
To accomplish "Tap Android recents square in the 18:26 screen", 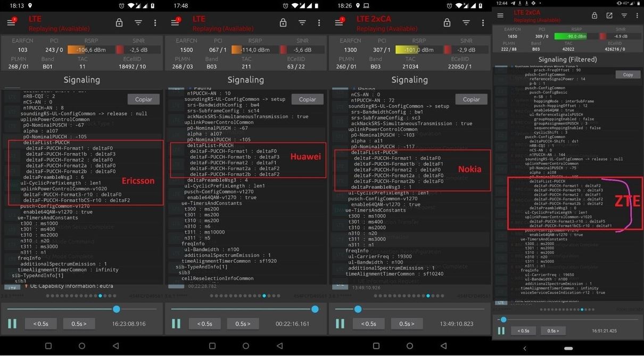I will [x=376, y=346].
